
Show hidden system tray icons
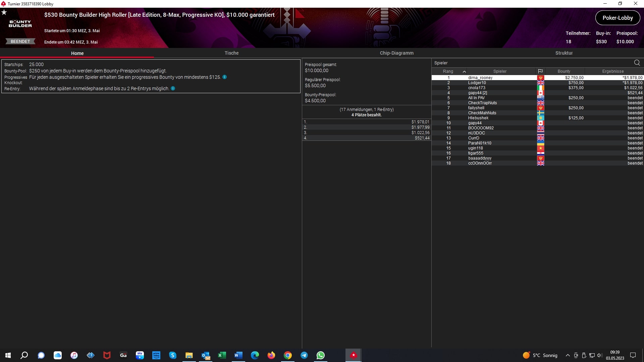pos(568,355)
